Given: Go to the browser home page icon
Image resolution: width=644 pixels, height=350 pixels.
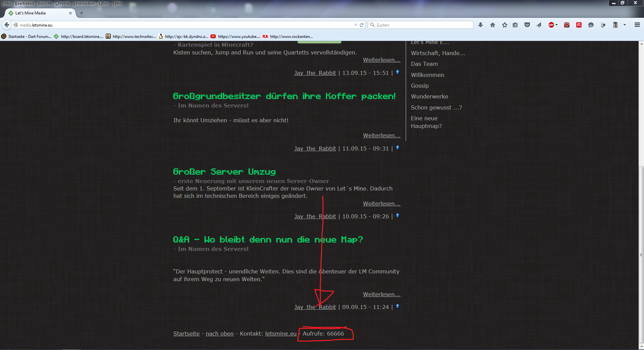Looking at the screenshot, I should 493,25.
